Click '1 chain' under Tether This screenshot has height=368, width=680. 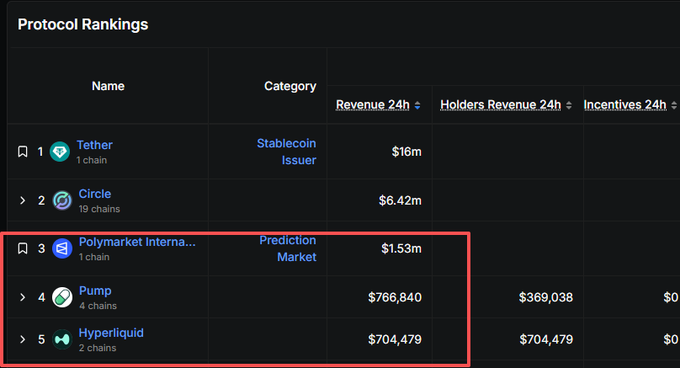[x=92, y=160]
